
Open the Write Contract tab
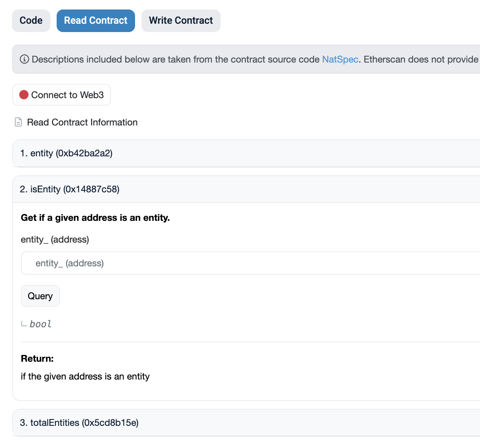pos(181,21)
